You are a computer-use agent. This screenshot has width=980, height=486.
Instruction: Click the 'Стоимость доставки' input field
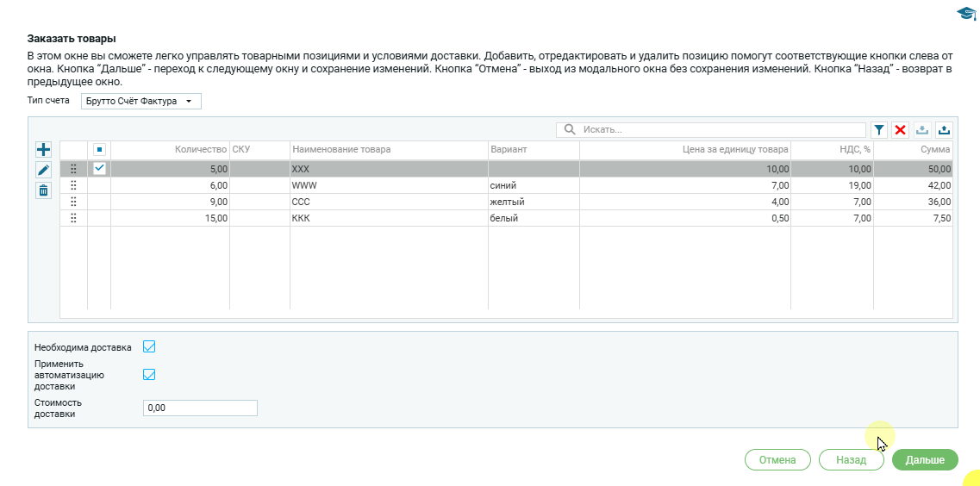pyautogui.click(x=200, y=408)
